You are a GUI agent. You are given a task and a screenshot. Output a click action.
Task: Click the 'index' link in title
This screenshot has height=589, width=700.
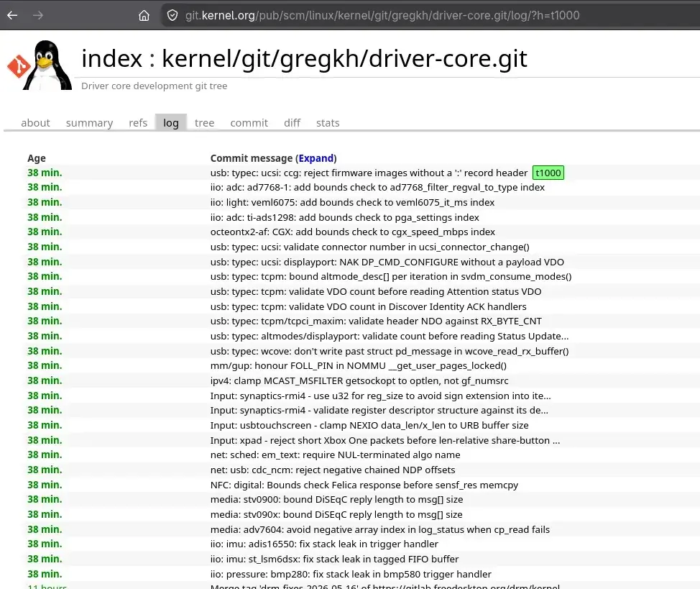(x=112, y=58)
